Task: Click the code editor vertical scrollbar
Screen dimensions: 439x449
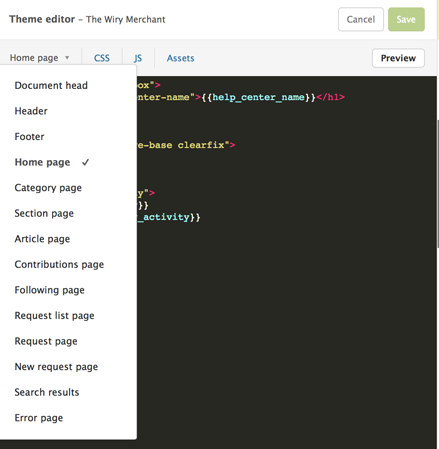Action: point(438,183)
